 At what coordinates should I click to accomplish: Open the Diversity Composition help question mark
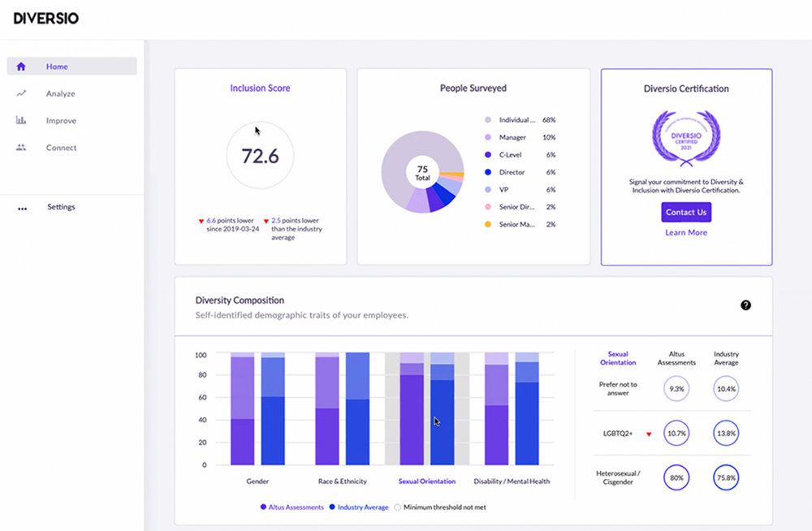745,305
